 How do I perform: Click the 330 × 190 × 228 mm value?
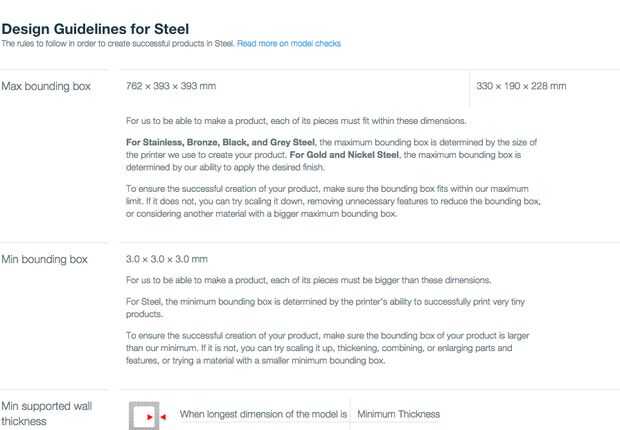tap(521, 86)
